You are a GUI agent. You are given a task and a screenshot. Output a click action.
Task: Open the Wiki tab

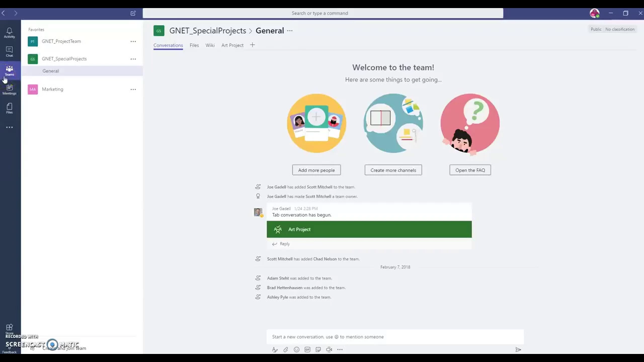(210, 45)
